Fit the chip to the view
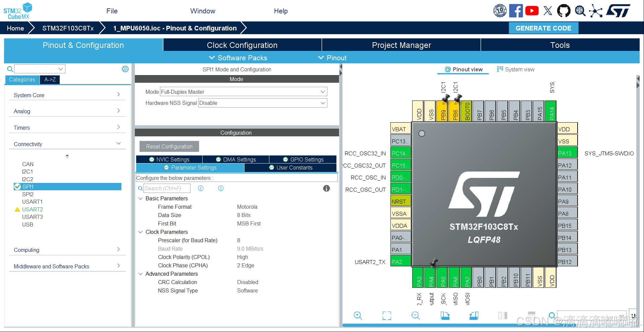 387,316
